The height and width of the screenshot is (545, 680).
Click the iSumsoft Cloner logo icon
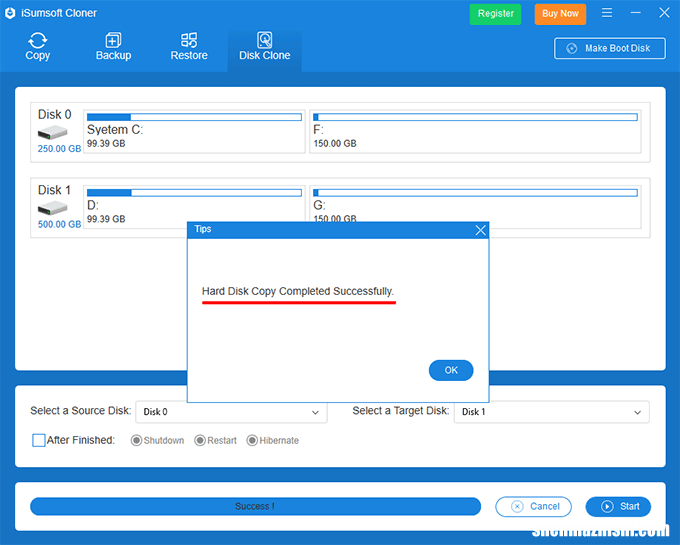[x=10, y=13]
